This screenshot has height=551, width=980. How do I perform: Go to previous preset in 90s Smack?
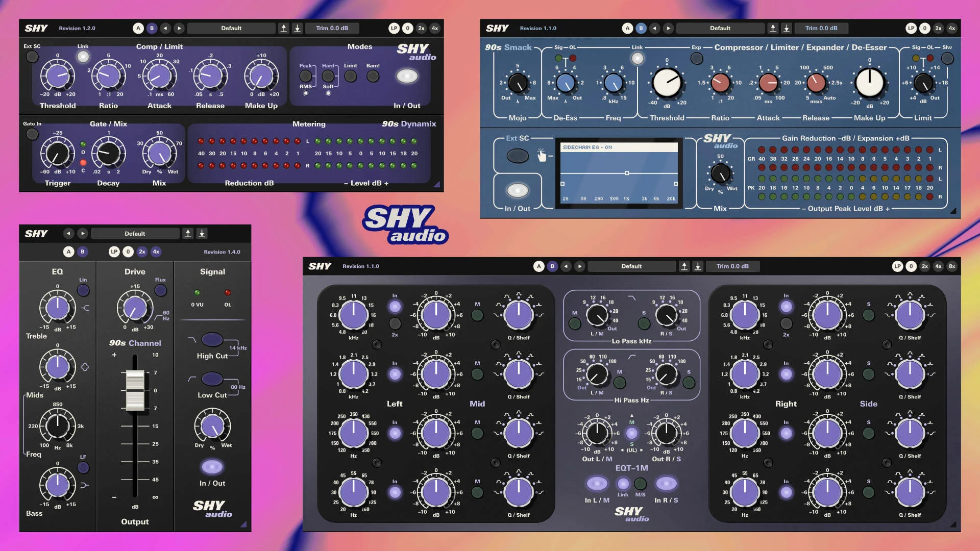[x=654, y=28]
